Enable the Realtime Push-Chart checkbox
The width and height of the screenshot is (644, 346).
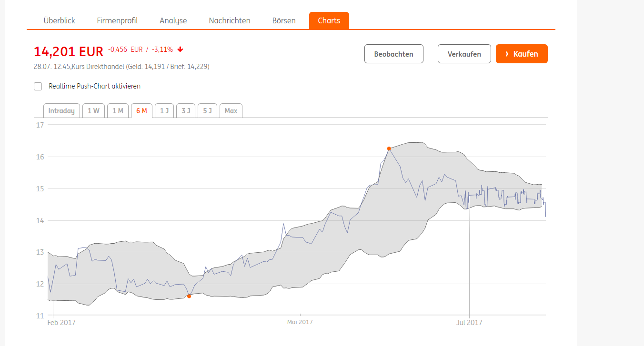[38, 86]
